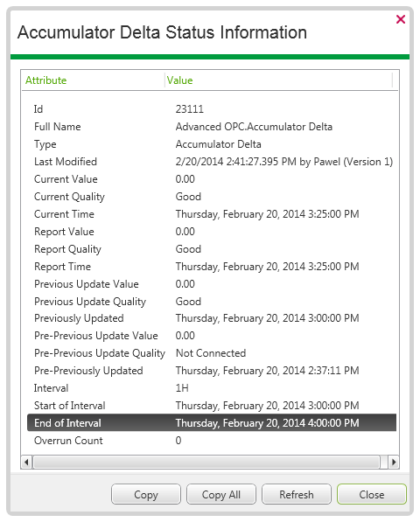Viewport: 420px width, 522px height.
Task: Select the Last Modified row
Action: point(212,162)
